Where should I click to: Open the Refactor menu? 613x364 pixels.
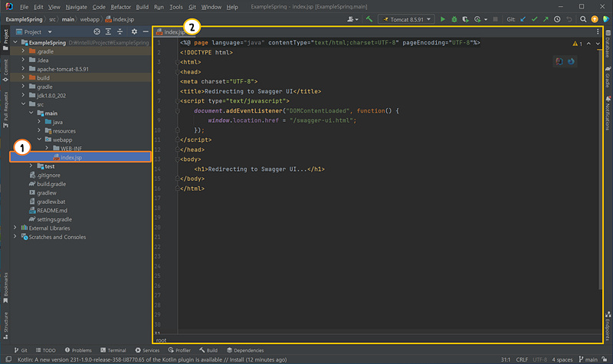point(121,7)
